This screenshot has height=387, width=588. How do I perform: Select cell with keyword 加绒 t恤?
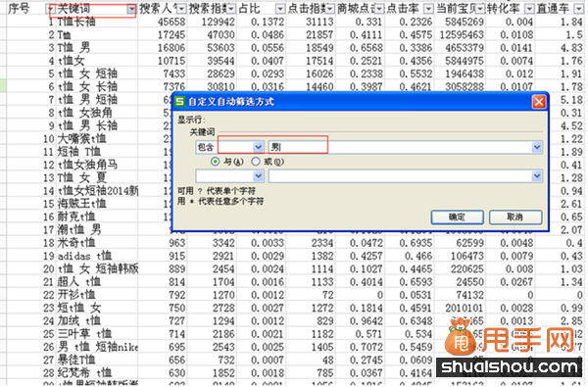point(97,320)
